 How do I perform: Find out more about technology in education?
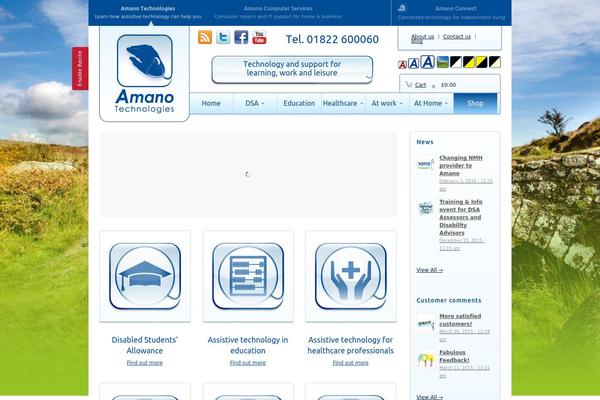[x=248, y=363]
